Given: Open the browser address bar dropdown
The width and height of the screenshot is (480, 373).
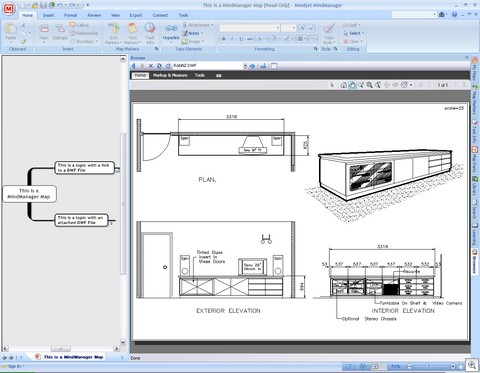Looking at the screenshot, I should click(x=245, y=66).
